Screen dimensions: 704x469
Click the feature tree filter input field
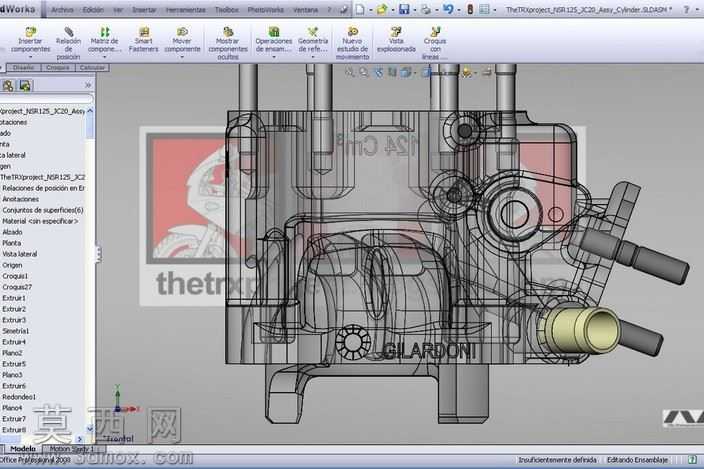[x=46, y=98]
